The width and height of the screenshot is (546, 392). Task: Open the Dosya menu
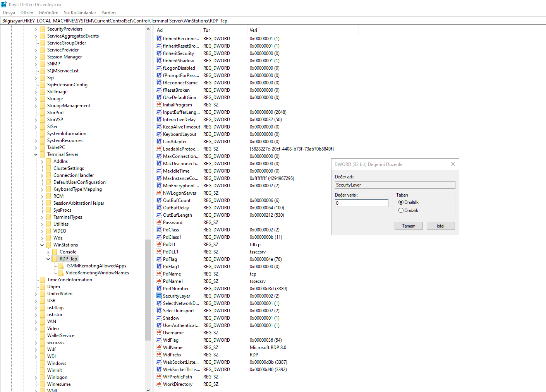coord(9,13)
